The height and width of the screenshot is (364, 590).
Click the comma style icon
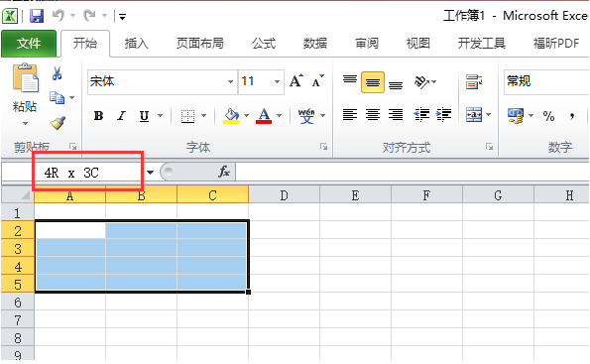(572, 116)
